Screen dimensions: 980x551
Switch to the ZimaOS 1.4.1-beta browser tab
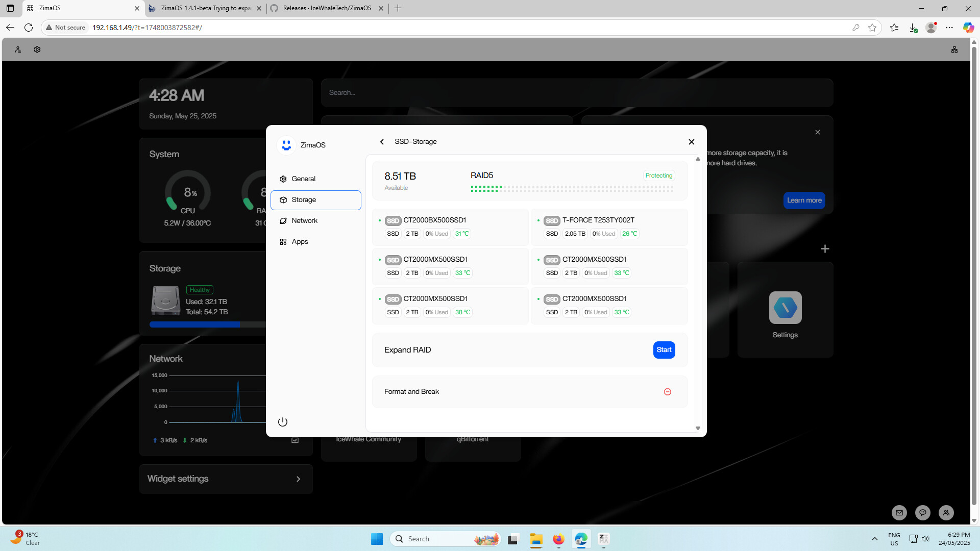click(x=205, y=8)
